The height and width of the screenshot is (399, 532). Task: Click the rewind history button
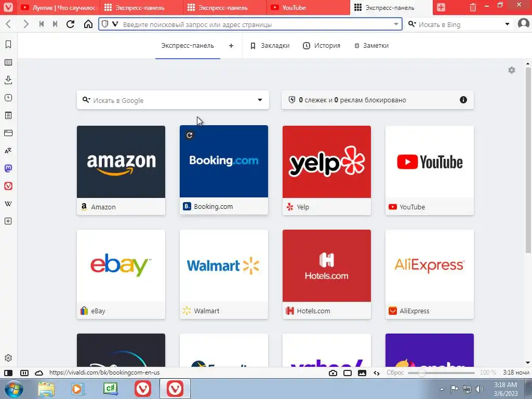tap(42, 24)
